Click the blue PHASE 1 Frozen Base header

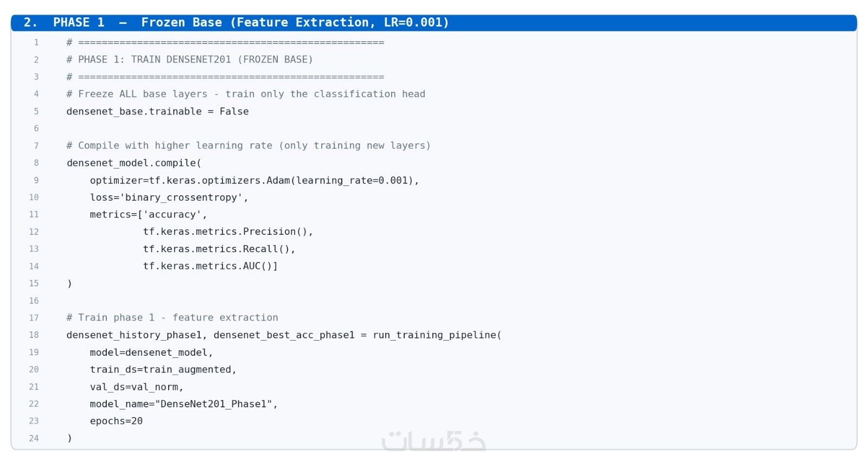tap(434, 23)
